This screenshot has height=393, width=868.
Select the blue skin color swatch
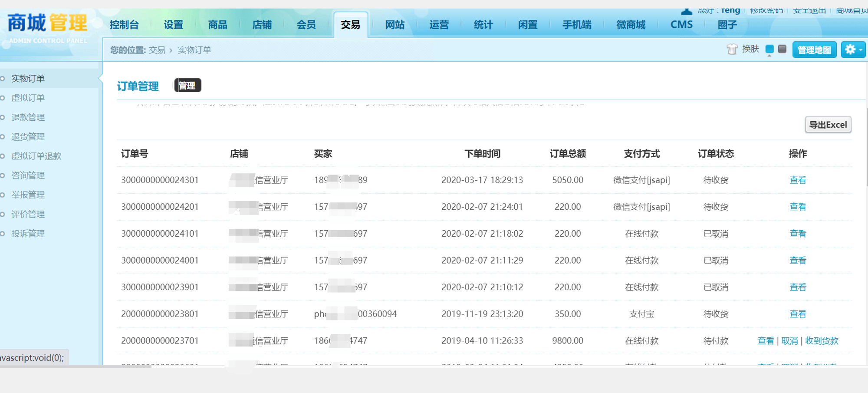769,49
